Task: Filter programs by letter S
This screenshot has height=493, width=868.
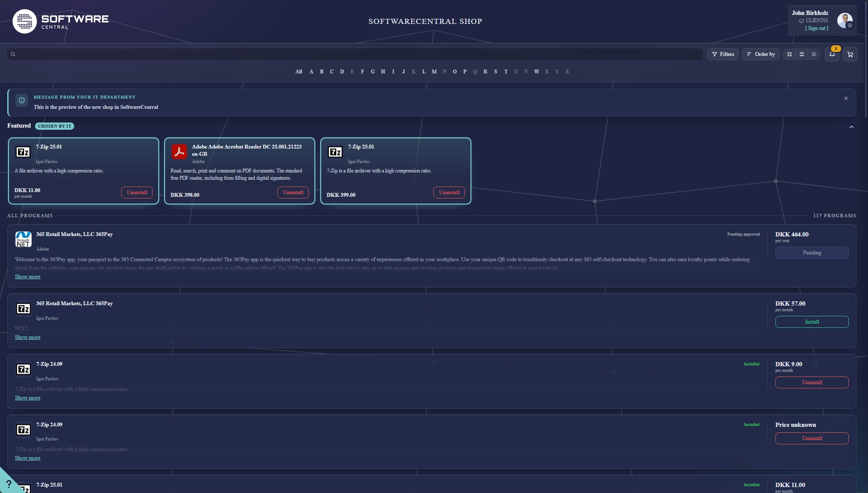Action: tap(496, 72)
